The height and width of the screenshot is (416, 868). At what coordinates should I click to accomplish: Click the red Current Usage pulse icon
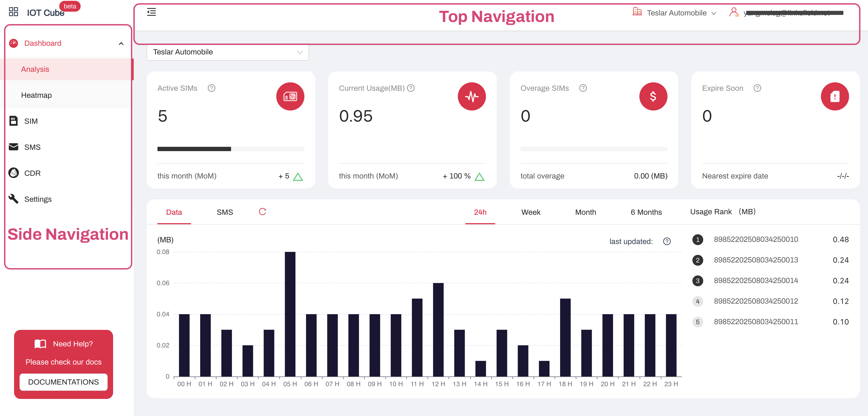pyautogui.click(x=472, y=96)
